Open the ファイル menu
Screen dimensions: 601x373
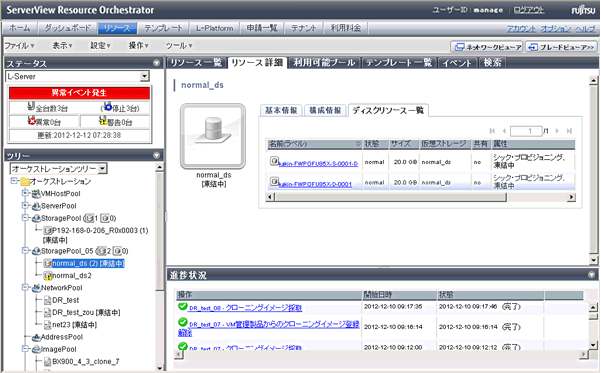(19, 46)
